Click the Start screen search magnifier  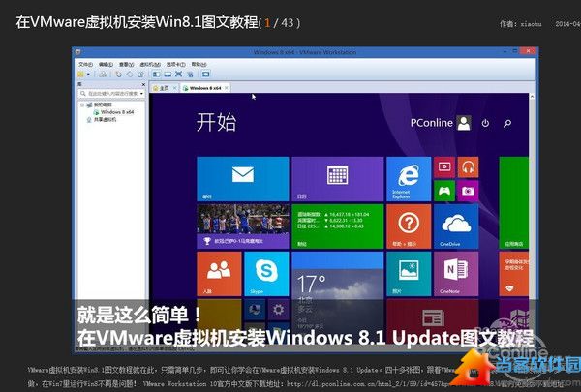pos(507,123)
